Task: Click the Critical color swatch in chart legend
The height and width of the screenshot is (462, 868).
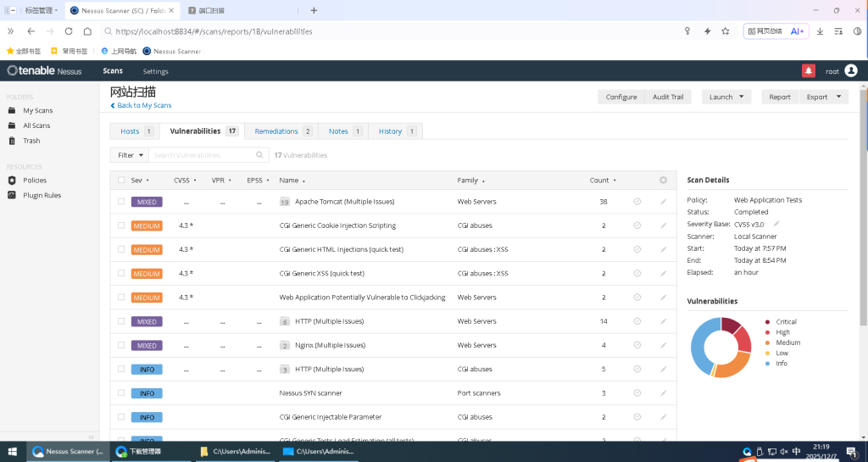Action: coord(768,322)
